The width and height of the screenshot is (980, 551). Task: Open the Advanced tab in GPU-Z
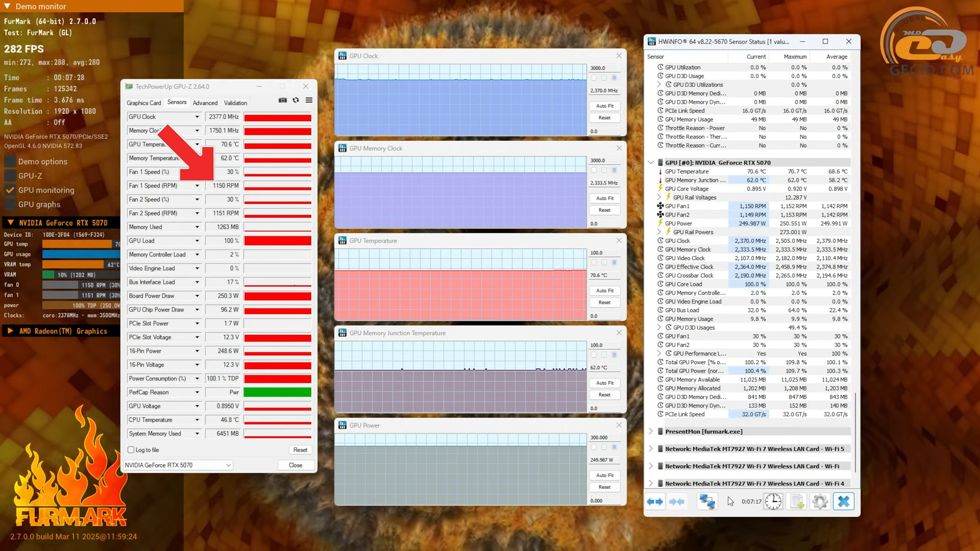(x=205, y=103)
